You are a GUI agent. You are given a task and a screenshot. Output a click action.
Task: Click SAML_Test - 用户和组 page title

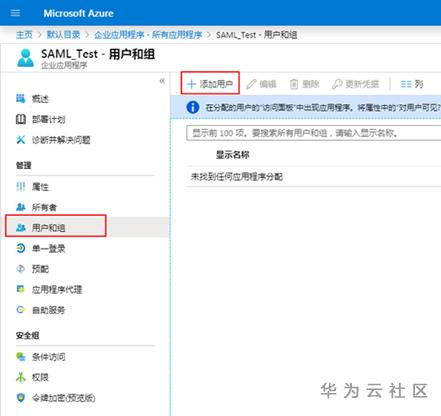pyautogui.click(x=98, y=54)
